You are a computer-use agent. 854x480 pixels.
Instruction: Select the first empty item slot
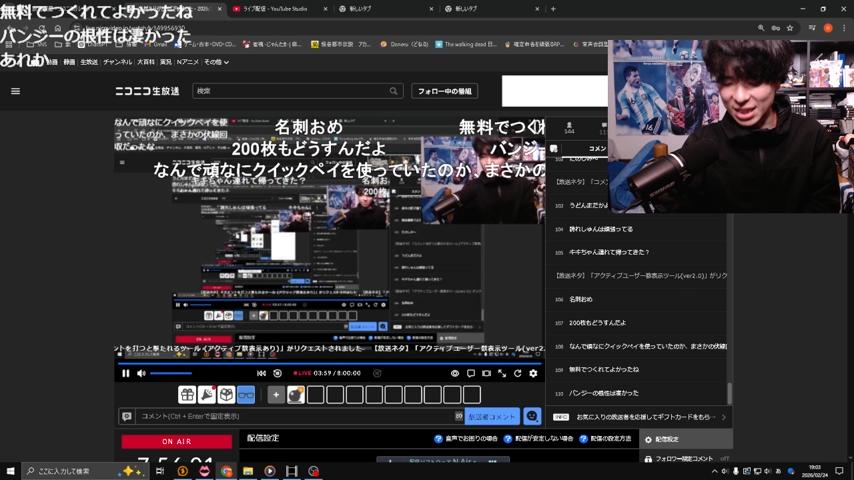point(315,394)
